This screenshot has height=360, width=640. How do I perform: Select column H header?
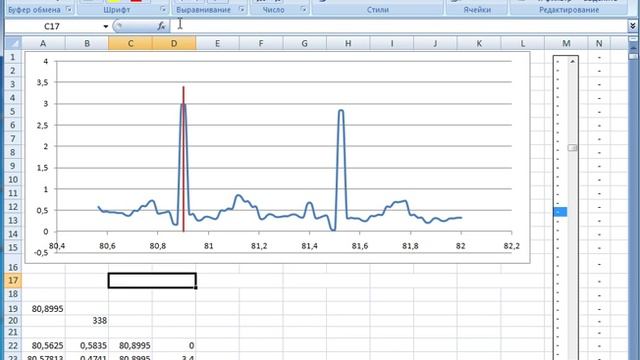[x=348, y=43]
